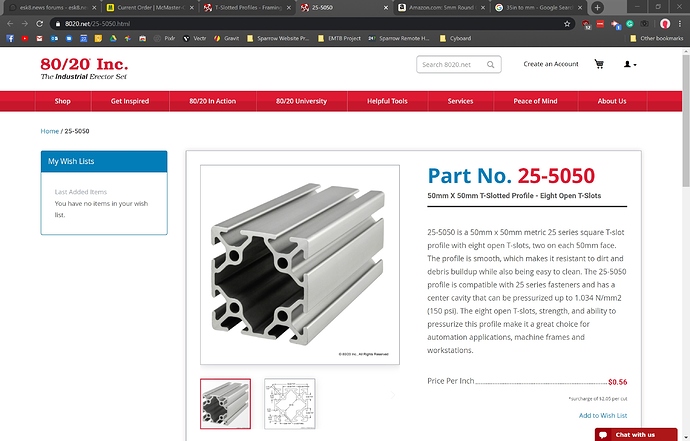The width and height of the screenshot is (690, 441).
Task: Open the Shop menu
Action: click(x=63, y=101)
